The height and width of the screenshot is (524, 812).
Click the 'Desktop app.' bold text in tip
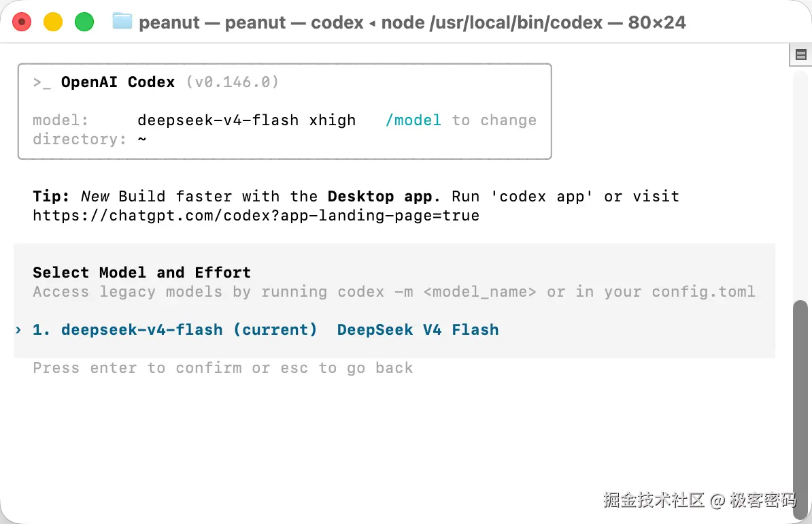(x=384, y=197)
